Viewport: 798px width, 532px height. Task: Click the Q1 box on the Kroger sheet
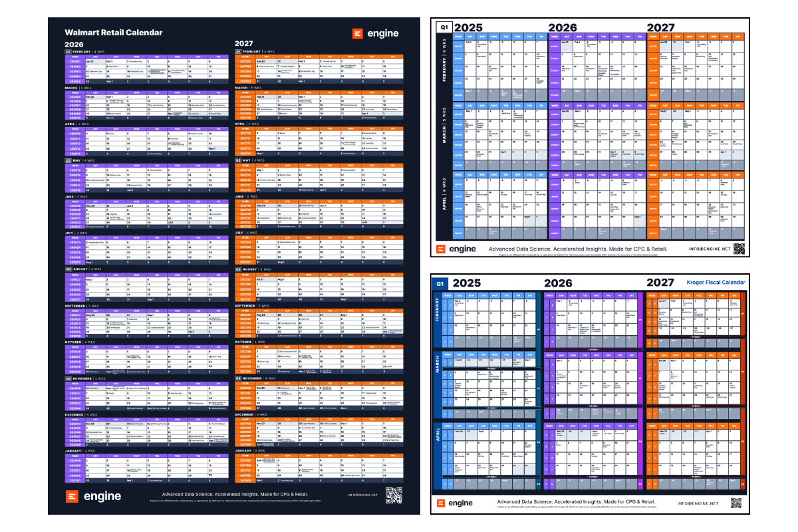(440, 283)
